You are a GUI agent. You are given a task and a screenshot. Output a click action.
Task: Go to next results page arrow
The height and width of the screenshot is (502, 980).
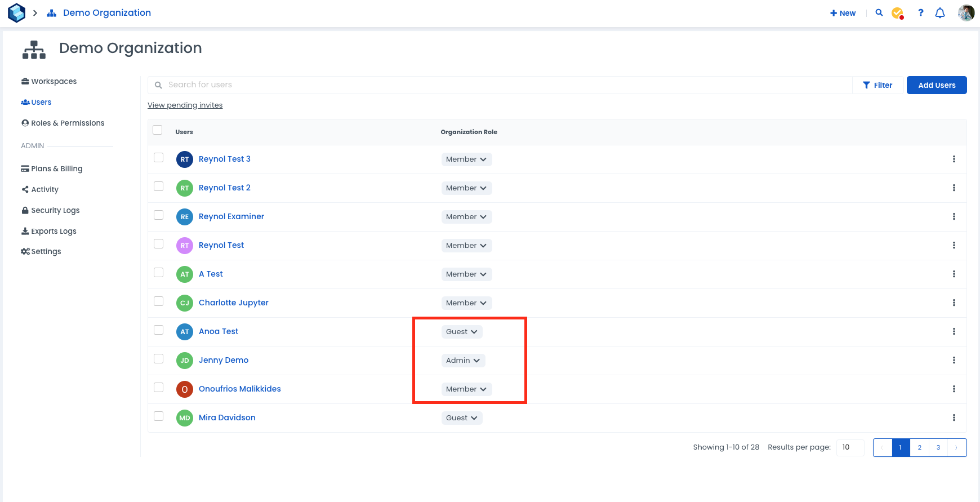pos(957,448)
